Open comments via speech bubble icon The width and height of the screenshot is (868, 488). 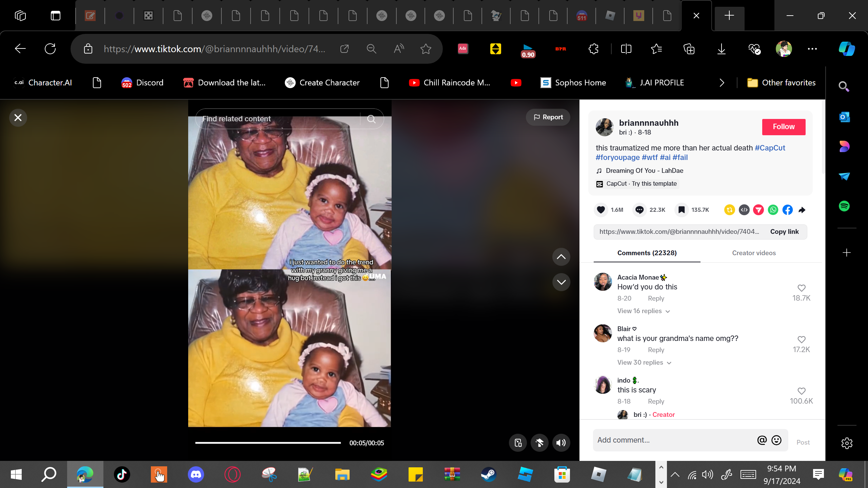[639, 210]
